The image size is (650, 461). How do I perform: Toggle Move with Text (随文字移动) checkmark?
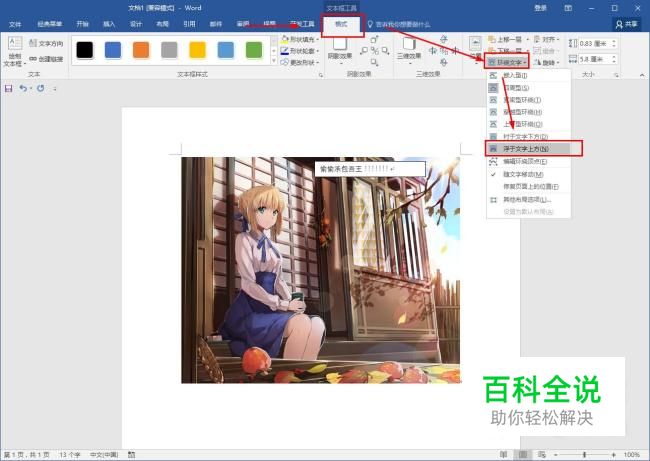tap(529, 175)
